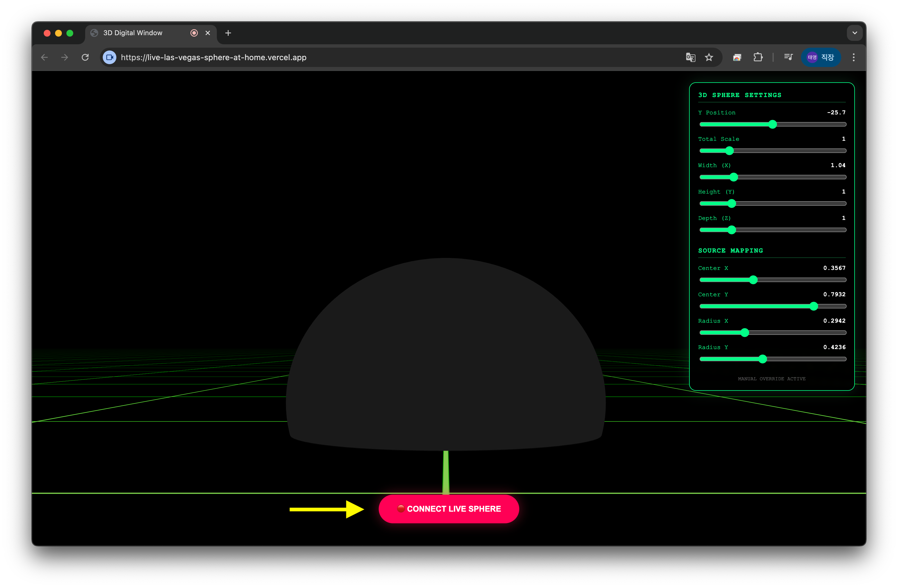Screen dimensions: 898x588
Task: Click the tab recording indicator icon
Action: click(194, 33)
